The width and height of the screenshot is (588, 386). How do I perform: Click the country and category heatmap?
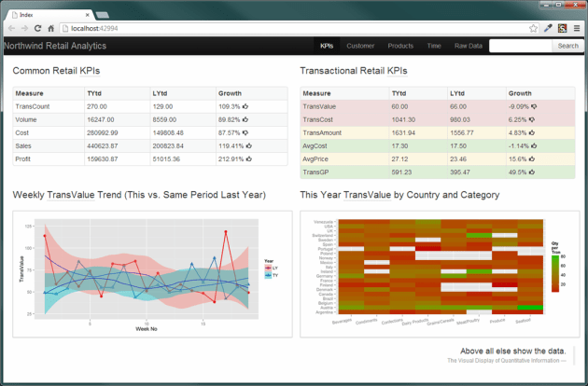tap(440, 274)
